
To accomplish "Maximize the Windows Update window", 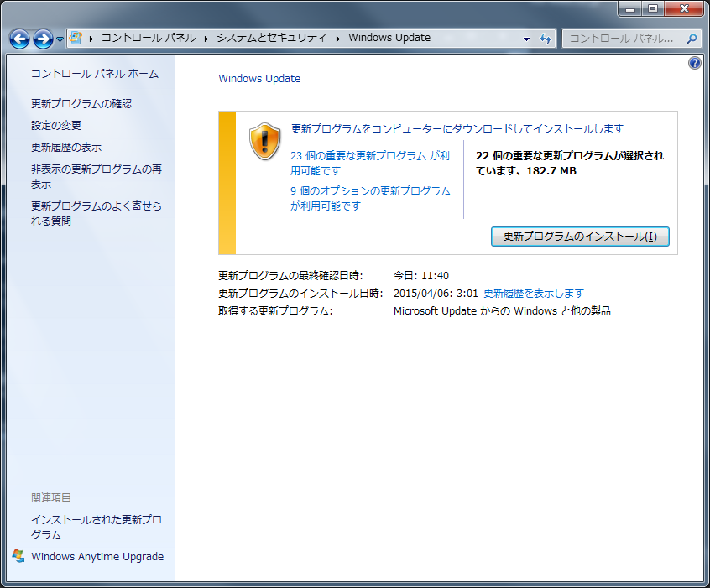I will (652, 8).
